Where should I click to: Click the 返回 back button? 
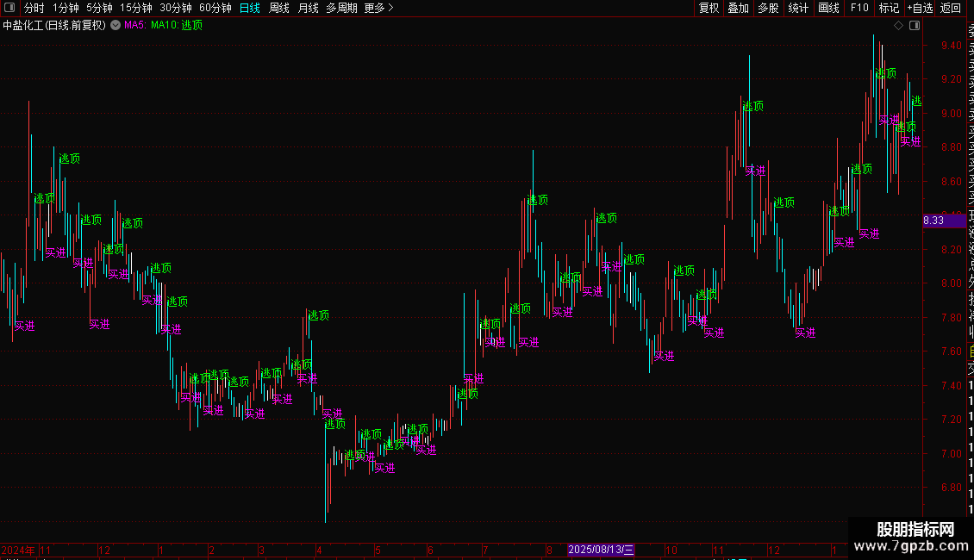951,8
